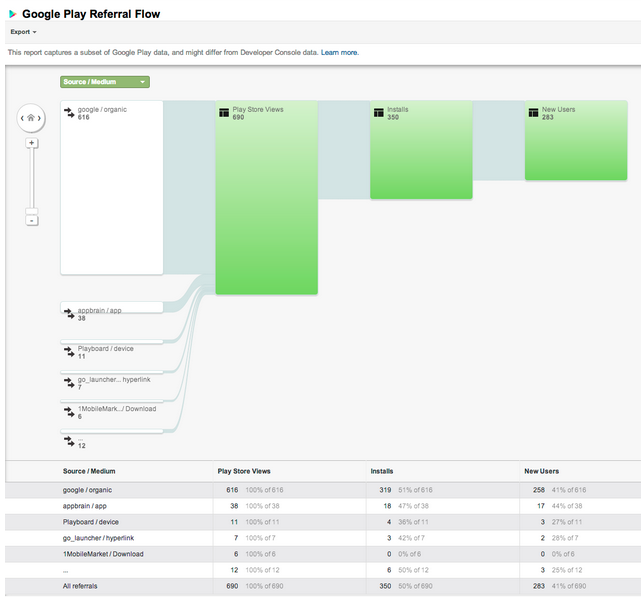
Task: Click the flow arrow icon beside 12
Action: click(x=69, y=441)
